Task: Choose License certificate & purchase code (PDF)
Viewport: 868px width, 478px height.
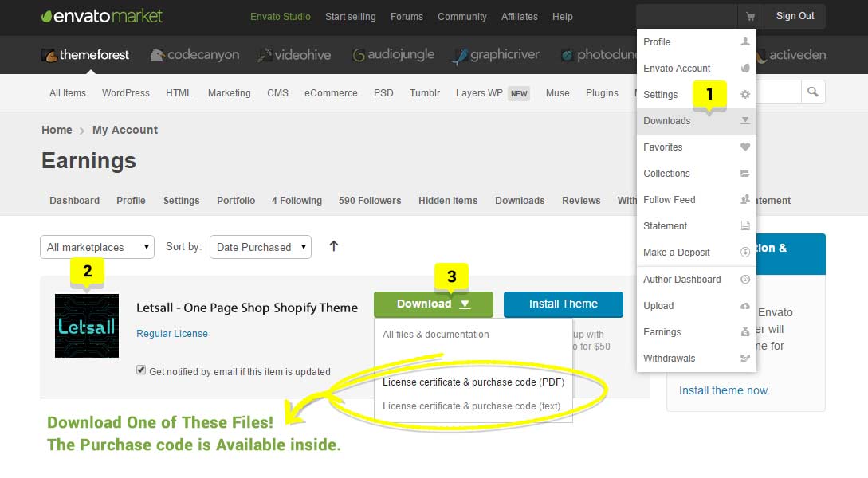Action: coord(473,382)
